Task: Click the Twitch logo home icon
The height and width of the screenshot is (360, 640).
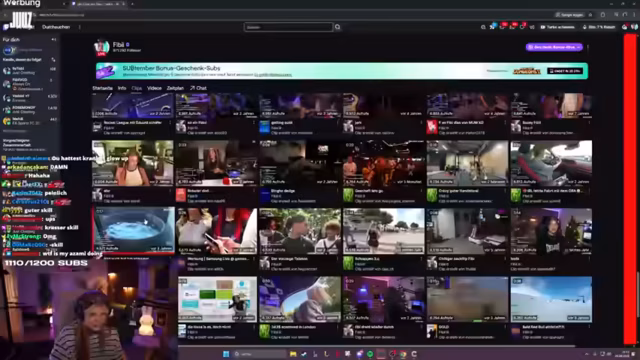Action: pyautogui.click(x=6, y=27)
